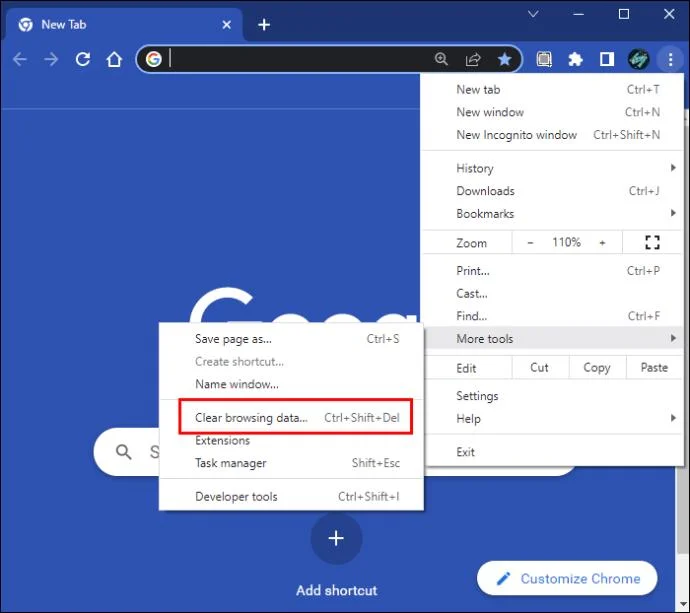Click the Reload page icon
Image resolution: width=690 pixels, height=613 pixels.
point(83,60)
